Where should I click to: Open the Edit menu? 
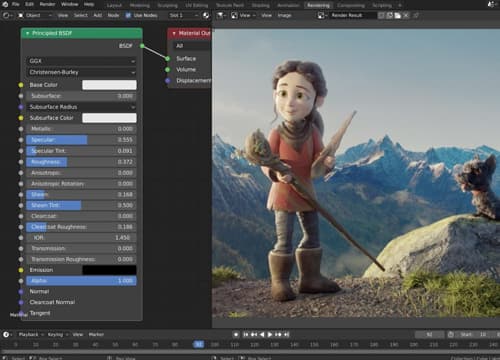[30, 4]
